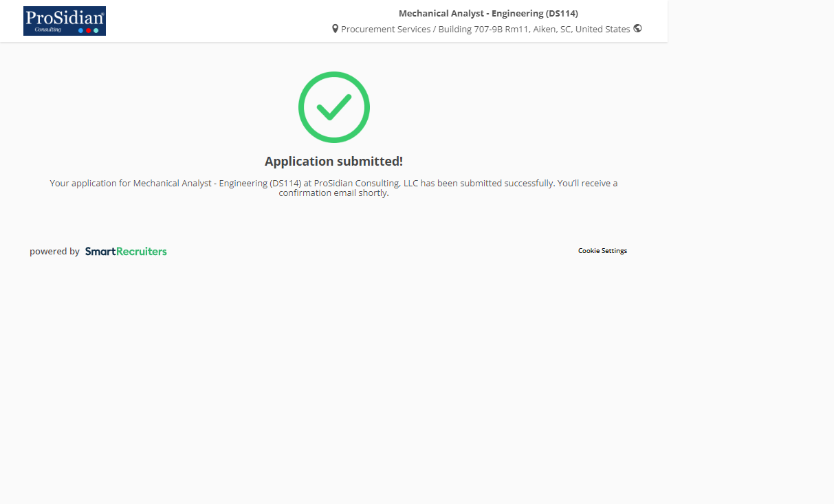
Task: Click the green checkmark success icon
Action: click(334, 107)
